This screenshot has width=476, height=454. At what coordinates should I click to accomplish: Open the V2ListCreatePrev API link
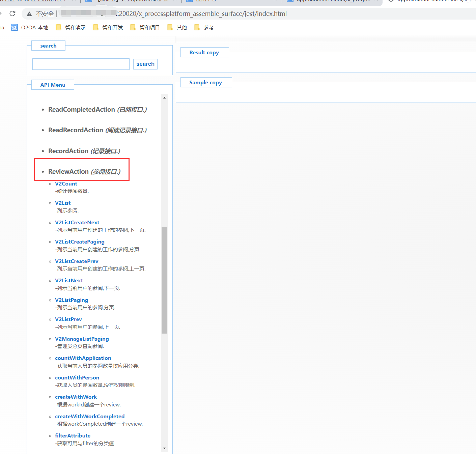point(77,261)
